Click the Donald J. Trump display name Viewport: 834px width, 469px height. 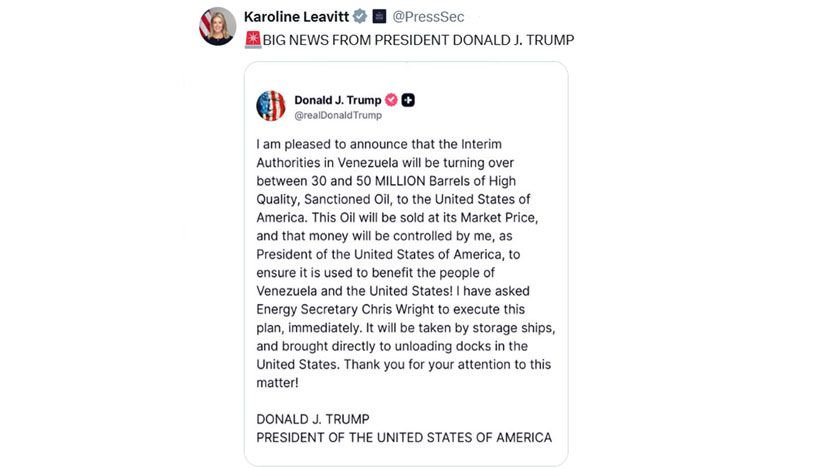coord(338,100)
